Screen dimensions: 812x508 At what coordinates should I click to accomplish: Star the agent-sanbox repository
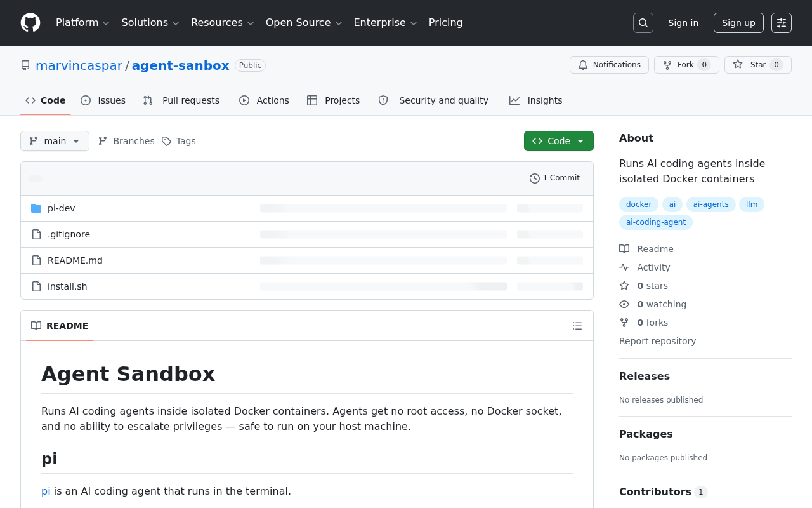757,65
